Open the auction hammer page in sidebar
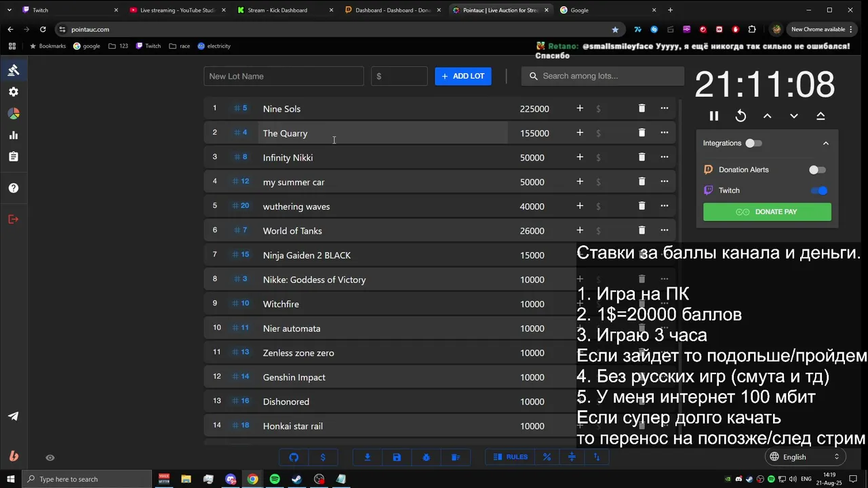The width and height of the screenshot is (868, 488). pyautogui.click(x=14, y=70)
